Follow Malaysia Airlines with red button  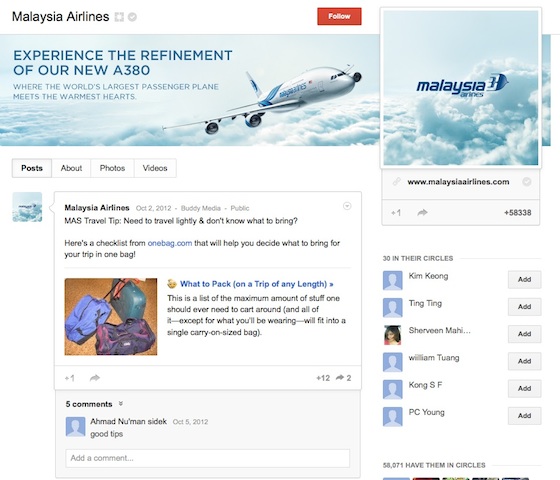(339, 16)
